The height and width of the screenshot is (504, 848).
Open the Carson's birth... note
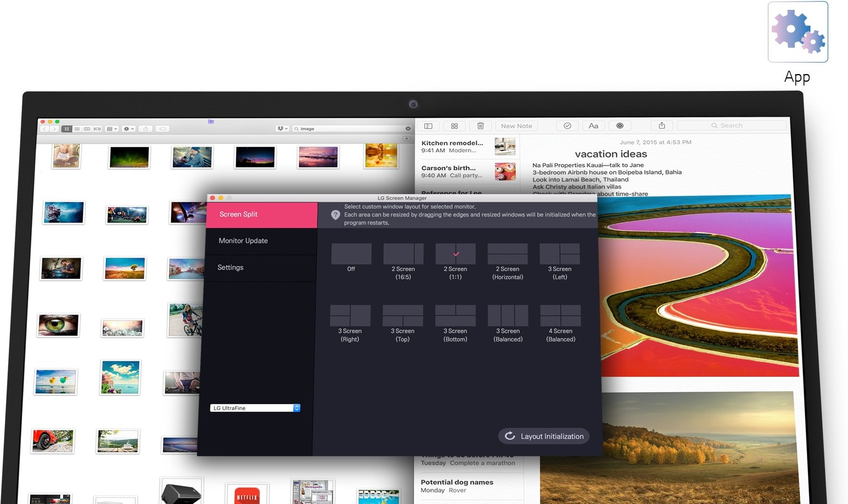[x=468, y=172]
